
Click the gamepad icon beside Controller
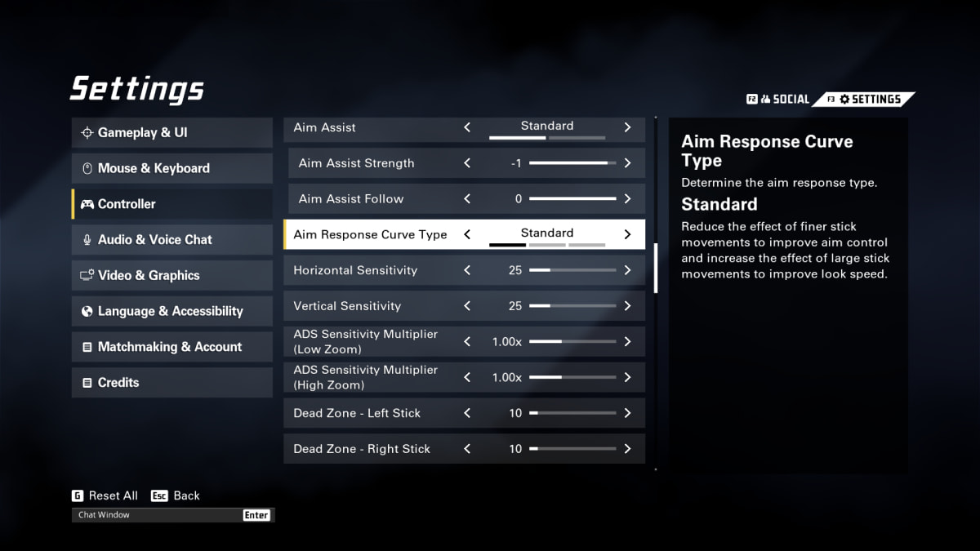point(87,204)
